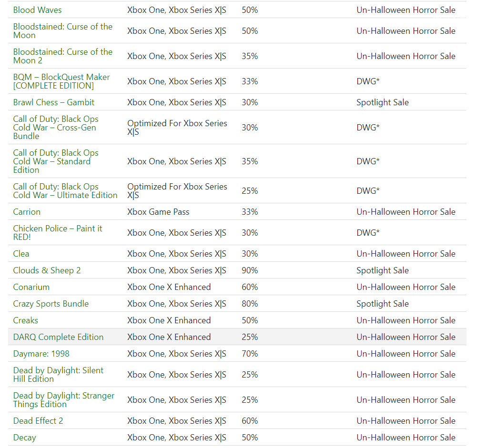Click Xbox One X Enhanced in Conarium row
The image size is (484, 448).
coord(169,287)
